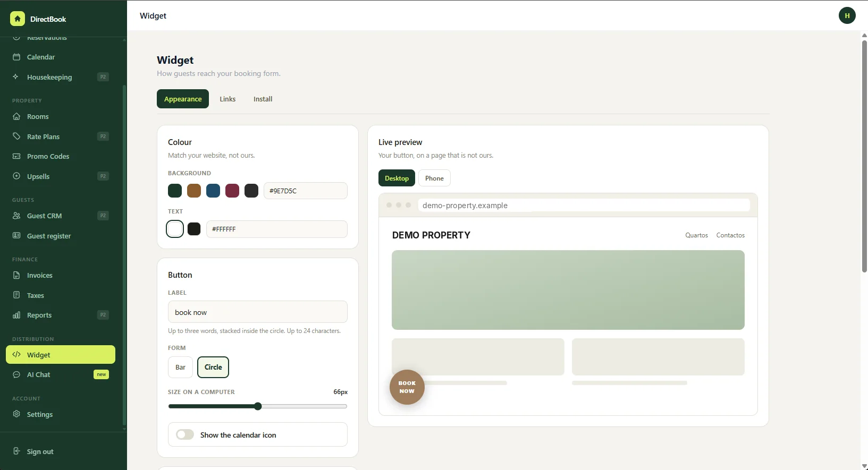Click the button label input field

[x=258, y=312]
